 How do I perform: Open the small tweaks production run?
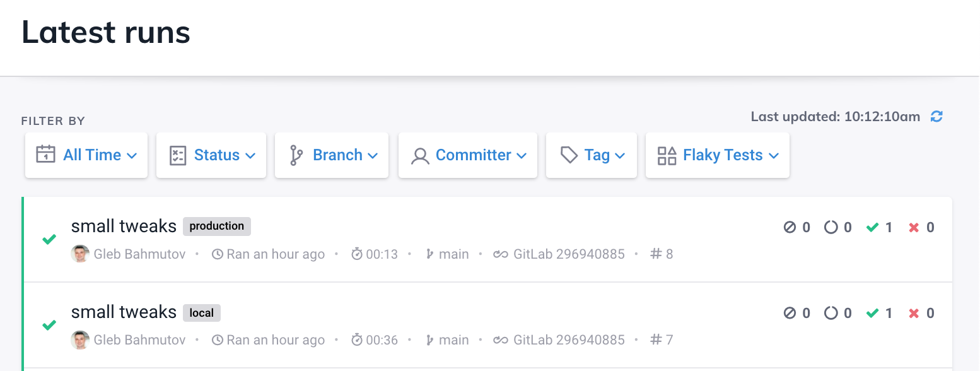tap(124, 226)
